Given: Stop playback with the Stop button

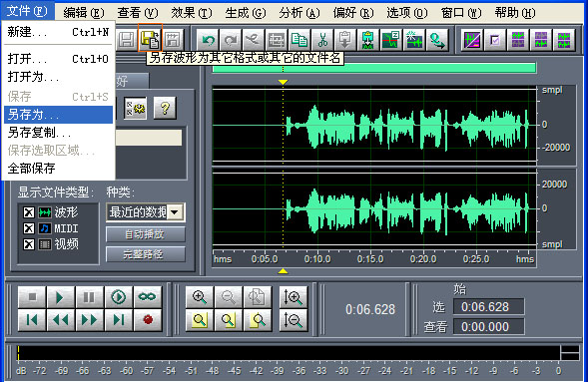Looking at the screenshot, I should pyautogui.click(x=32, y=297).
